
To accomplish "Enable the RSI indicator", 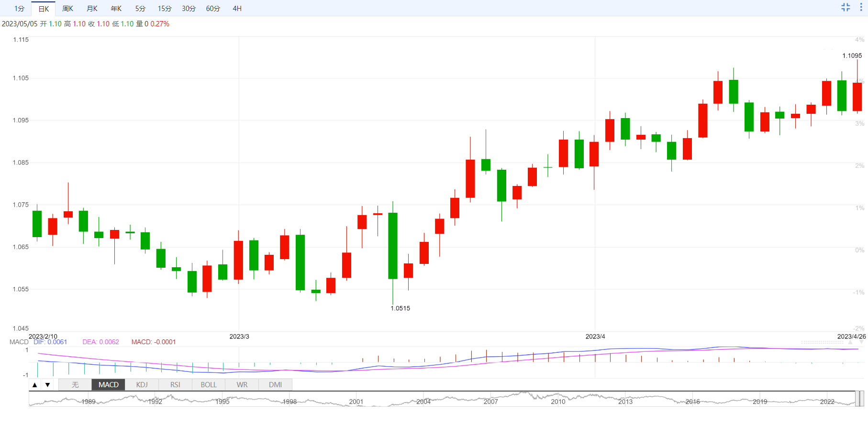I will pyautogui.click(x=175, y=385).
